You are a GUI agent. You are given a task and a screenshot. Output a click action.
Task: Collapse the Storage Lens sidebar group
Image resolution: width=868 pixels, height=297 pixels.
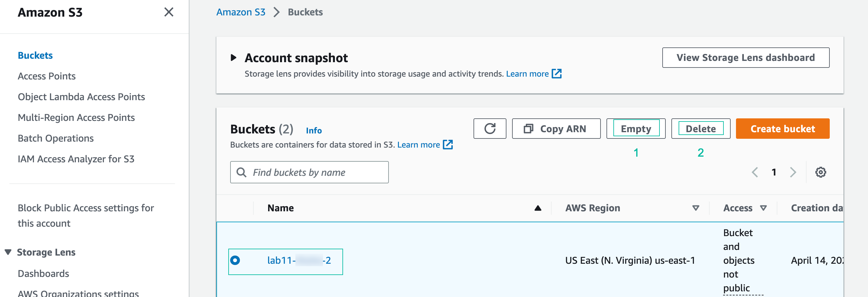(8, 252)
